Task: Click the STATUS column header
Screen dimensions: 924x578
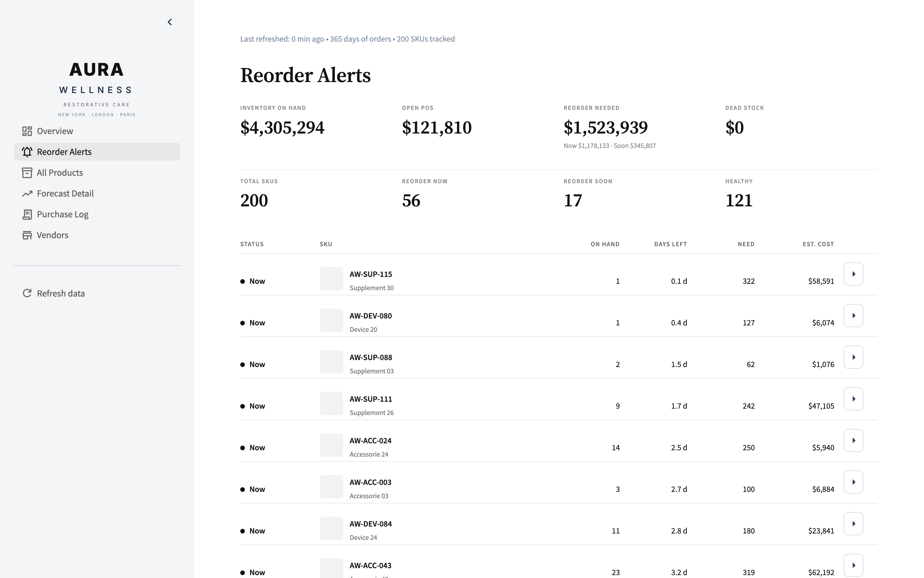Action: 252,244
